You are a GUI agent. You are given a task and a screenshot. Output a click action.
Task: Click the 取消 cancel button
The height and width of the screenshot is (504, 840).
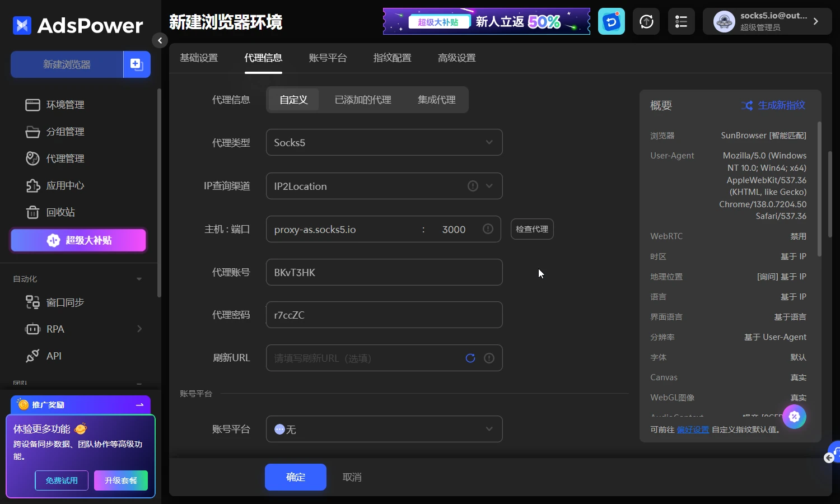pyautogui.click(x=352, y=477)
